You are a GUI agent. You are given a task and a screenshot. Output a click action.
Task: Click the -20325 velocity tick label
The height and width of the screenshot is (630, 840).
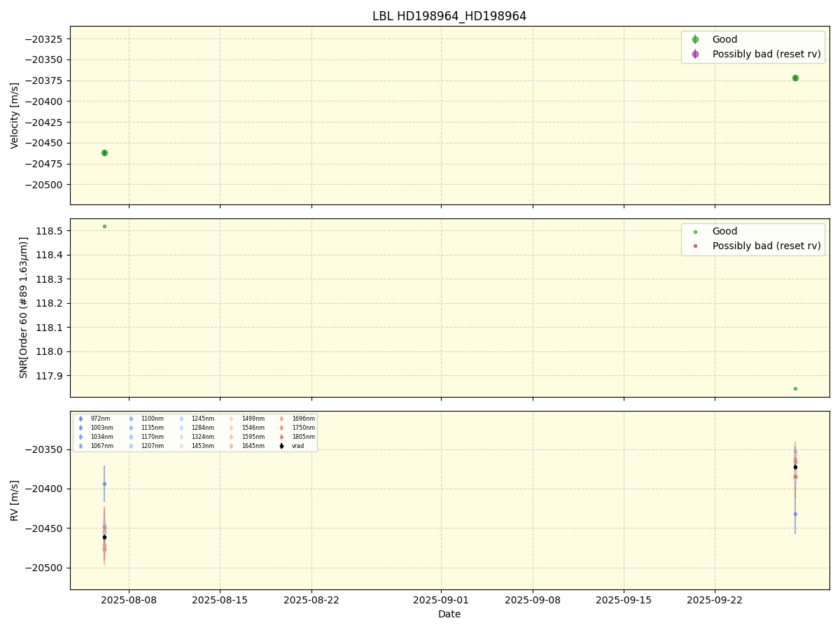45,39
